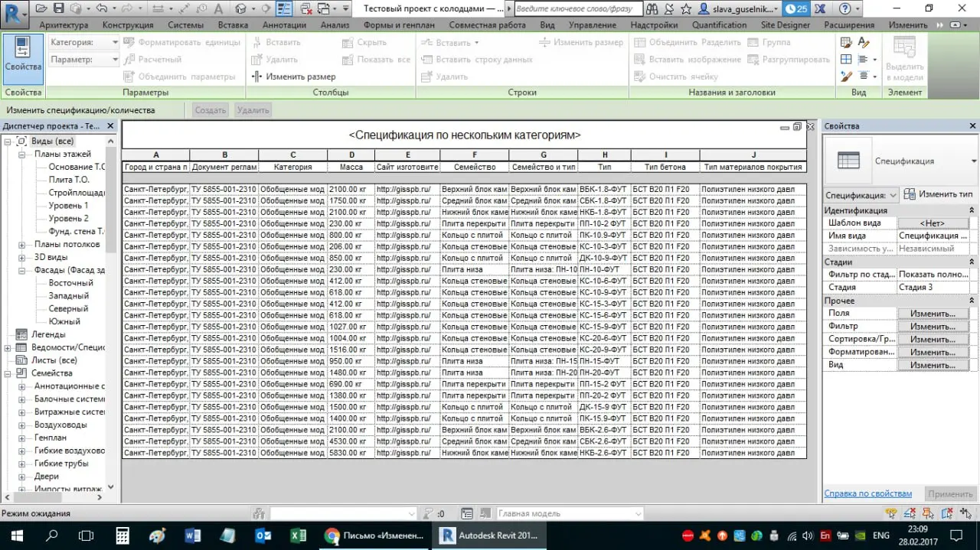Switch to the Управление ribbon tab
Image resolution: width=980 pixels, height=550 pixels.
tap(592, 24)
